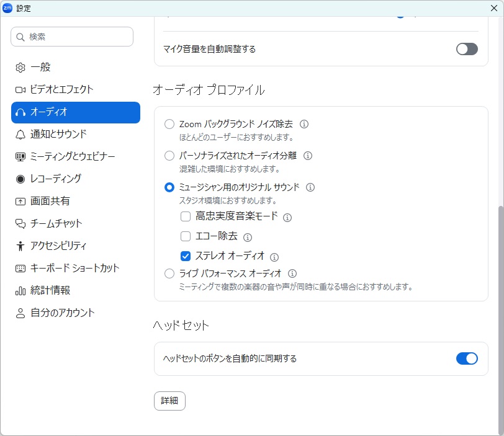Open 通知とサウンド settings section

[x=58, y=134]
